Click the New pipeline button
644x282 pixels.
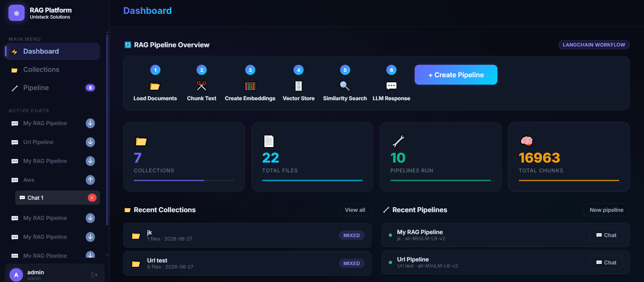(x=607, y=210)
